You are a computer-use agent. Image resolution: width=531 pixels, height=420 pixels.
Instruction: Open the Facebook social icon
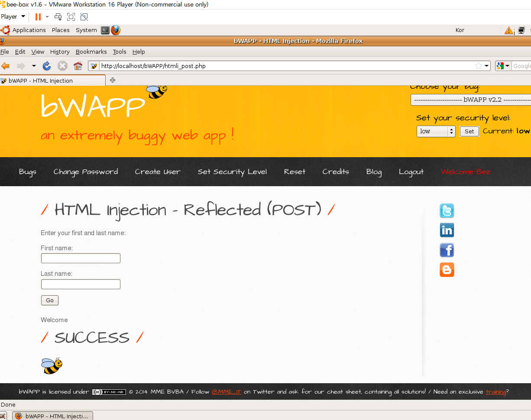(x=447, y=250)
